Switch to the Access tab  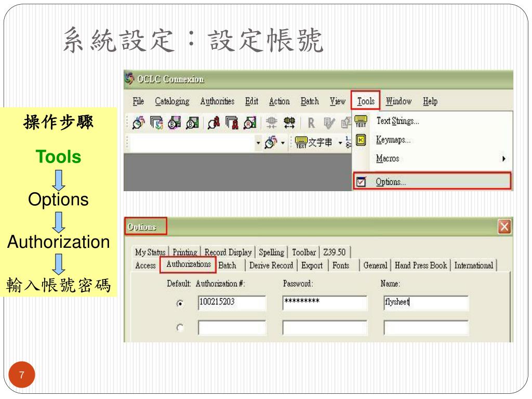(145, 265)
